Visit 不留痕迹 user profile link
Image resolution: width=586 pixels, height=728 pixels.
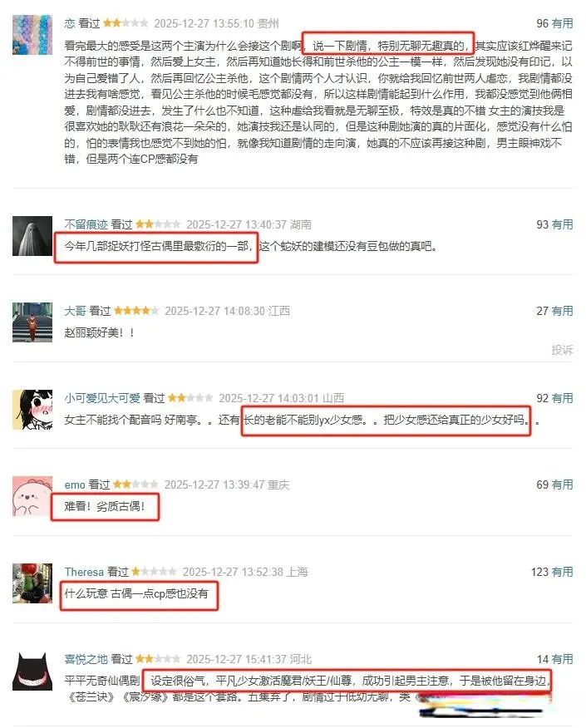[x=86, y=224]
